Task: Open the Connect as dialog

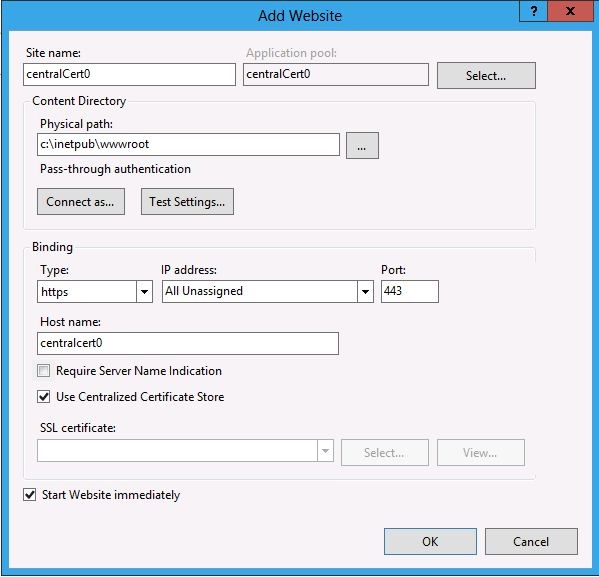Action: [x=81, y=201]
